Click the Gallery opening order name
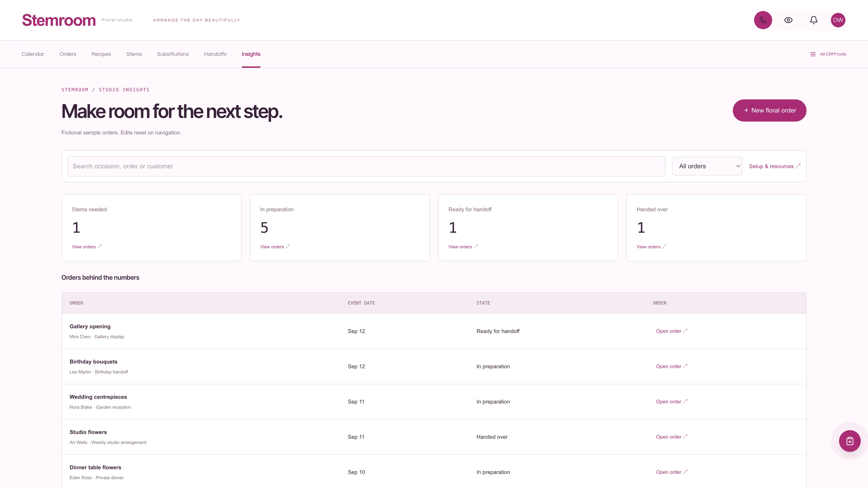Image resolution: width=868 pixels, height=488 pixels. 90,326
